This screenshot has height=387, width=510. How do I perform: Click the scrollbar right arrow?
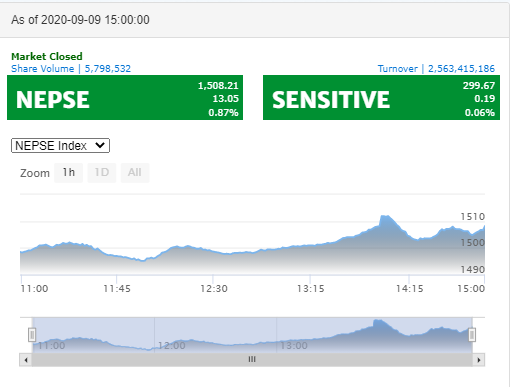(479, 360)
